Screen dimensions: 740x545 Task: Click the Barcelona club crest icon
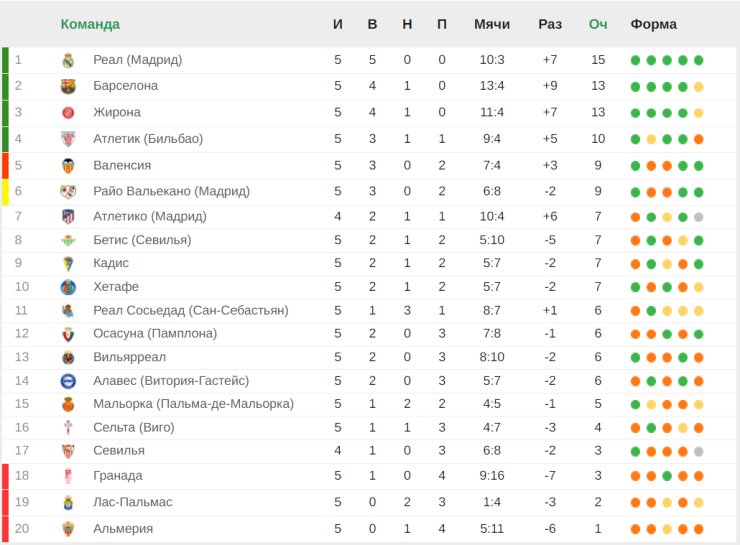68,86
